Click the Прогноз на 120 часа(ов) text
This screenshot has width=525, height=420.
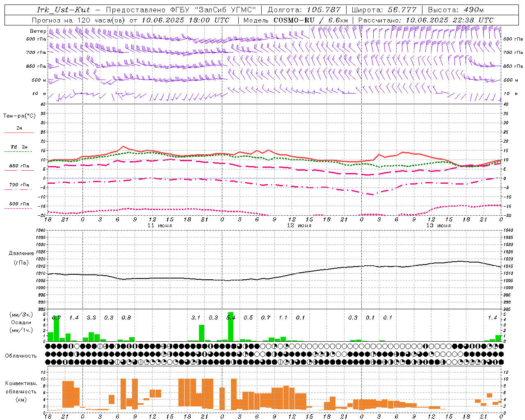point(79,20)
